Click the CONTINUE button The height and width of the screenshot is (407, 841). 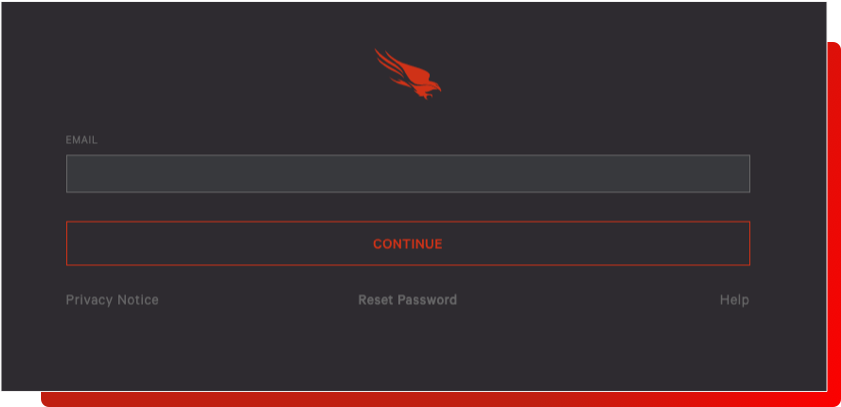[408, 243]
